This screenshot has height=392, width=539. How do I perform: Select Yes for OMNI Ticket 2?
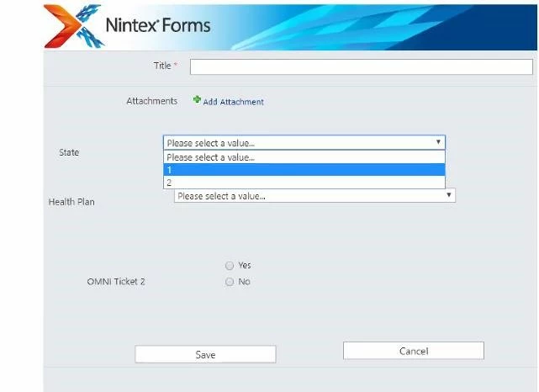230,266
